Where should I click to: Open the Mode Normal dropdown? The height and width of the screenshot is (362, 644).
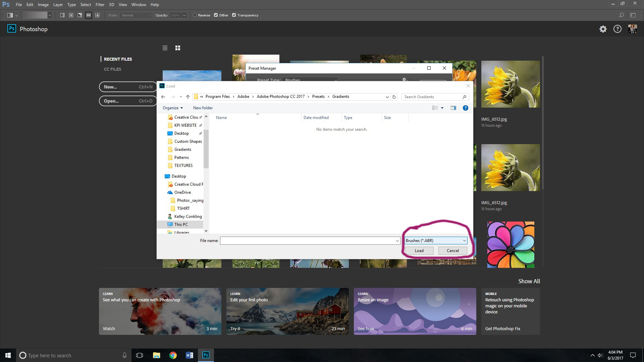[136, 15]
